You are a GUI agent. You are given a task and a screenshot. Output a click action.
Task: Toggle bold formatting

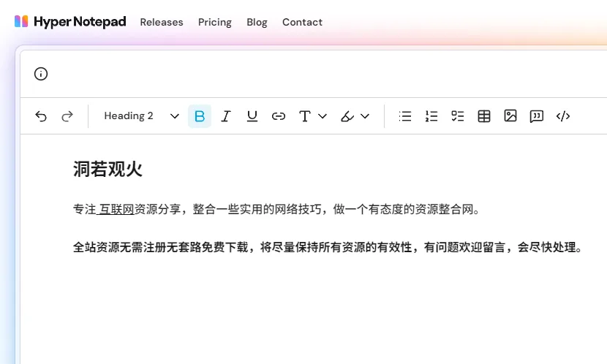click(200, 116)
